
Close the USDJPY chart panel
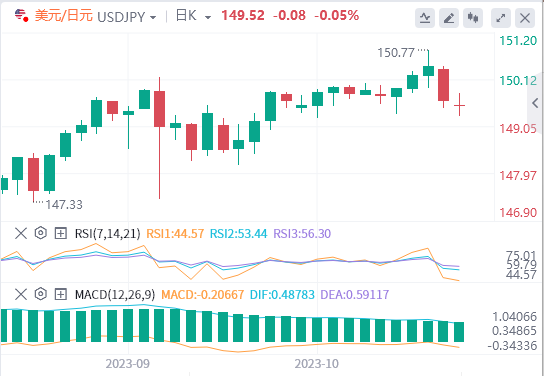pyautogui.click(x=525, y=18)
